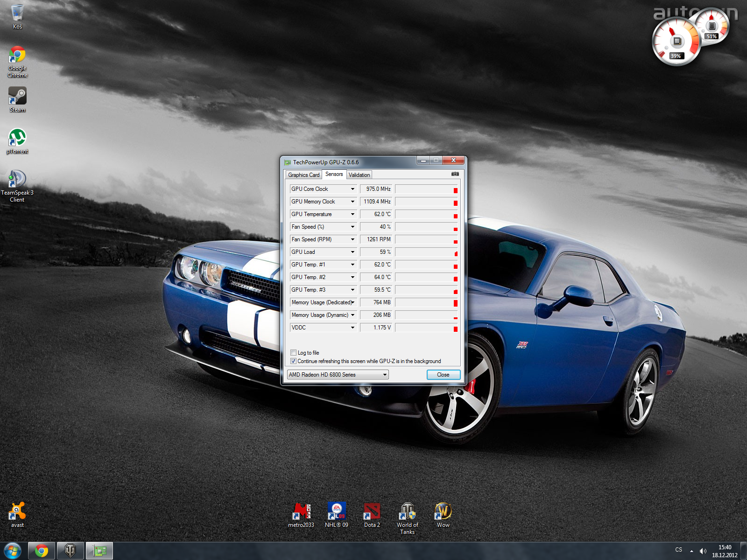
Task: Launch World of Tanks desktop shortcut
Action: (x=407, y=512)
